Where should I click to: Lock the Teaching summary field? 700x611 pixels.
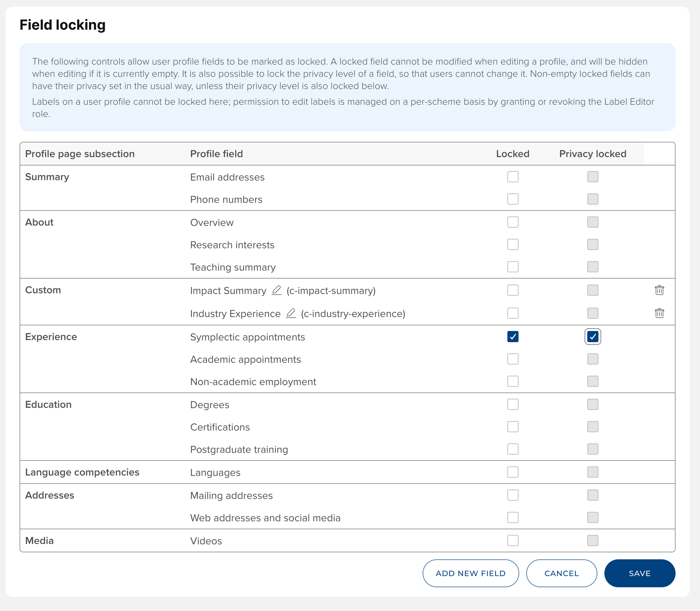click(513, 267)
